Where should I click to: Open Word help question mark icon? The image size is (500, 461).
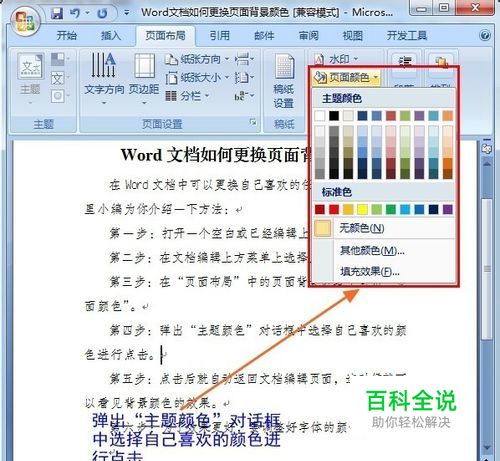(485, 35)
